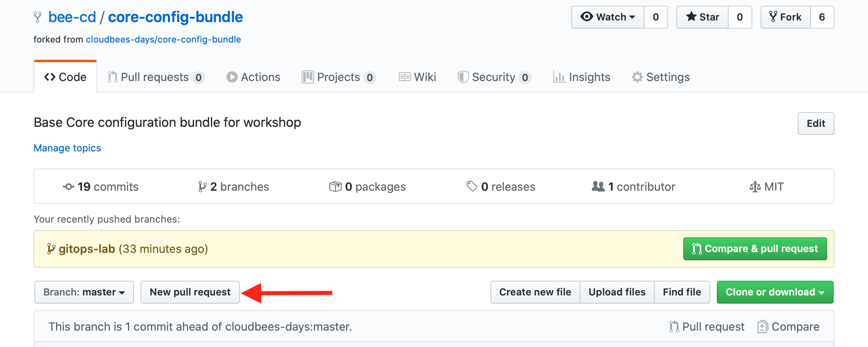Click the icon on Compare & pull request button
This screenshot has width=868, height=347.
(x=697, y=249)
